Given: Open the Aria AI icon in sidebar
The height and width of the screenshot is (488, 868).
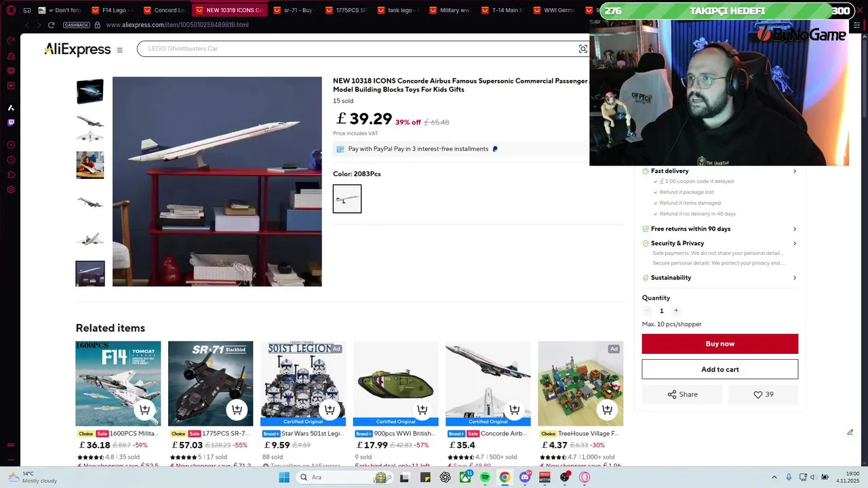Looking at the screenshot, I should 11,108.
